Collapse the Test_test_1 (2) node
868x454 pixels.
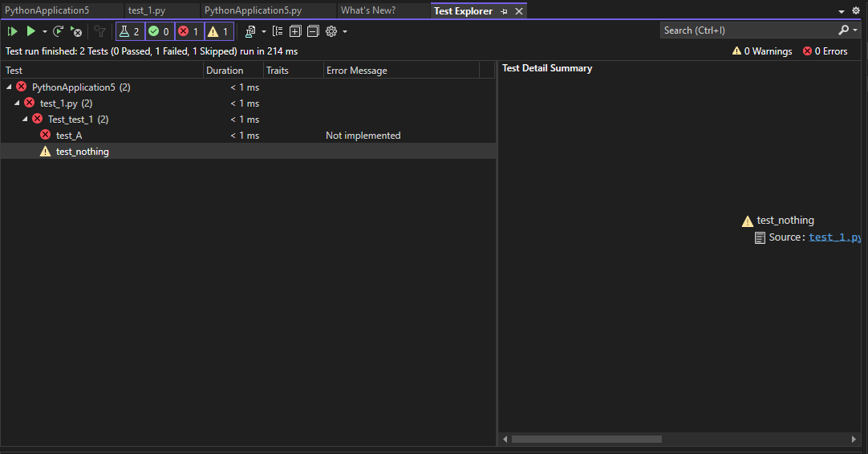click(x=25, y=119)
